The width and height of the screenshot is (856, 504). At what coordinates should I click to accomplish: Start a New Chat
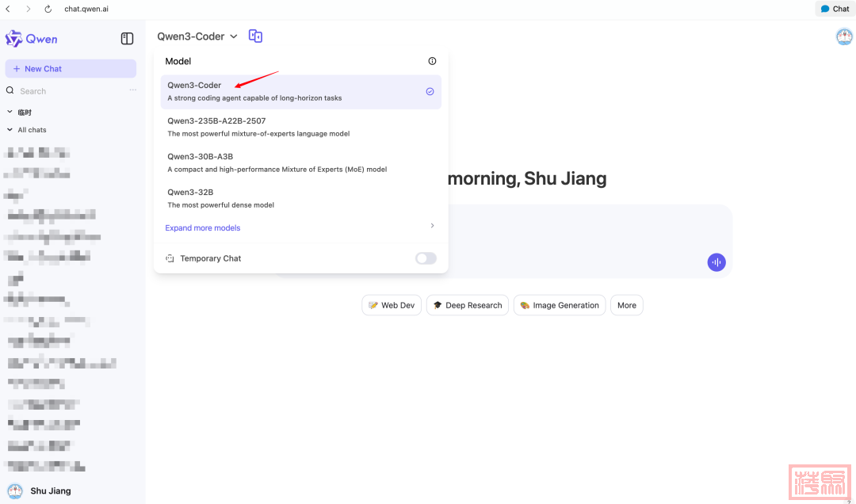pyautogui.click(x=71, y=69)
